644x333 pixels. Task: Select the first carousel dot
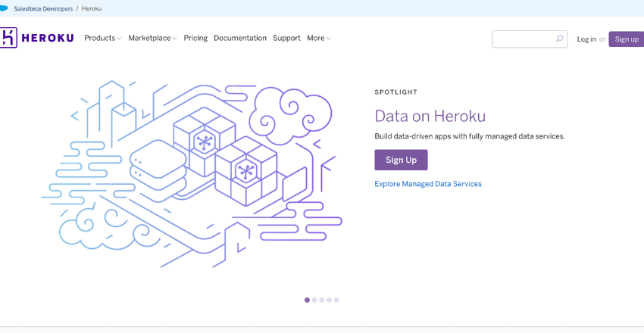click(307, 300)
